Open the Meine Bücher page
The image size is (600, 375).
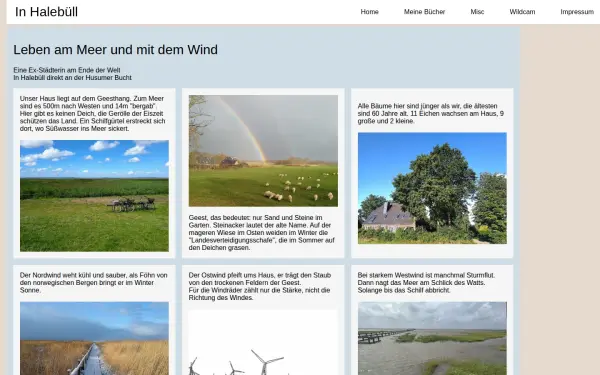point(424,12)
